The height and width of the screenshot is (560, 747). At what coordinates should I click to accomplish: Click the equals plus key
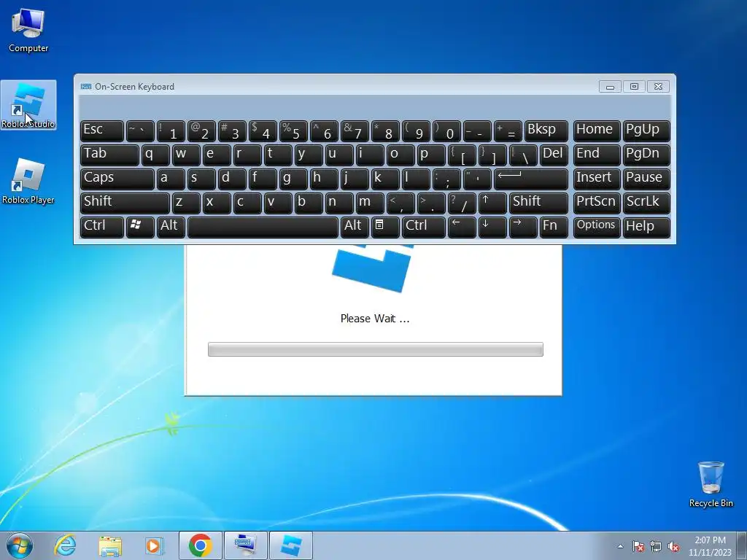508,131
